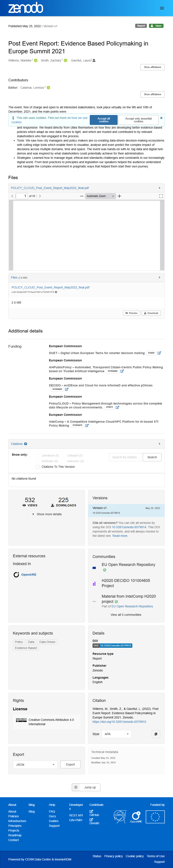
Task: Click the Jump up button
Action: [x=86, y=788]
